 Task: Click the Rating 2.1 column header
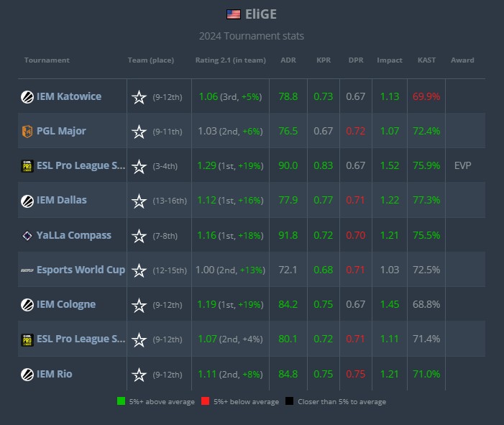click(228, 60)
